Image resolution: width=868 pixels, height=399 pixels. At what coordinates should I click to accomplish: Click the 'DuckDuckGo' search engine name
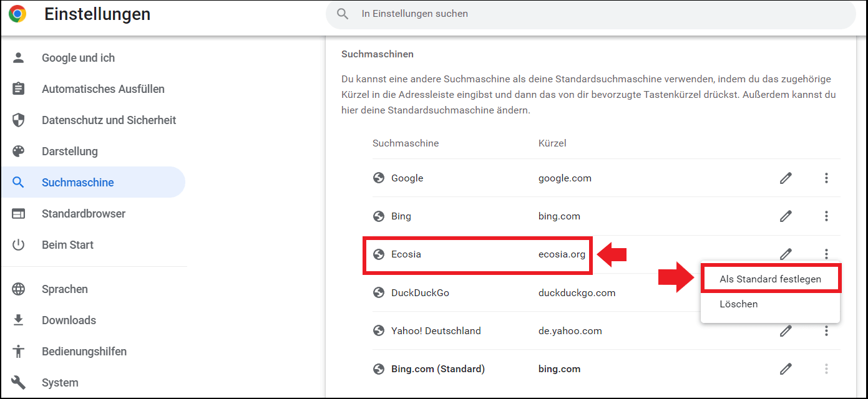tap(420, 292)
